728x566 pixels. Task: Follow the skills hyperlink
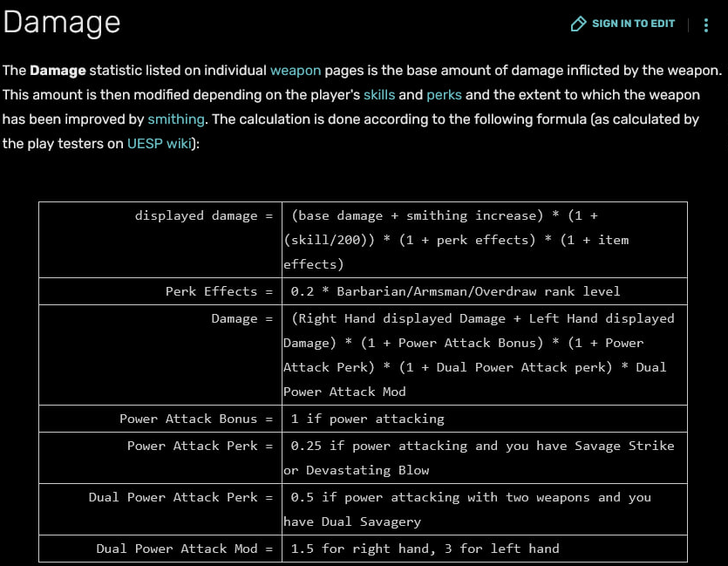click(379, 94)
